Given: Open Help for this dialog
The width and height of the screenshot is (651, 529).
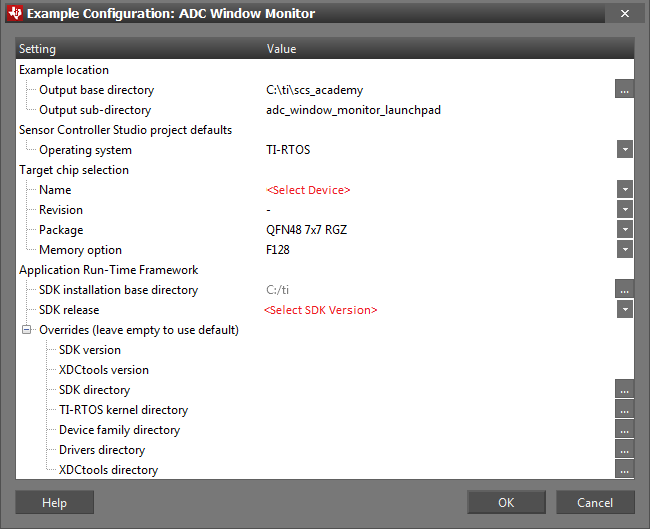Looking at the screenshot, I should pos(54,503).
